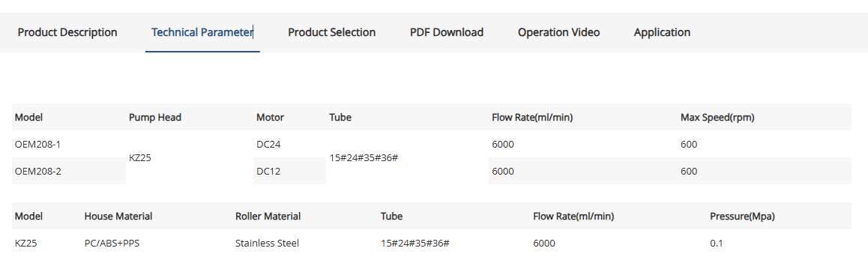
Task: Open the PDF Download tab
Action: 447,32
